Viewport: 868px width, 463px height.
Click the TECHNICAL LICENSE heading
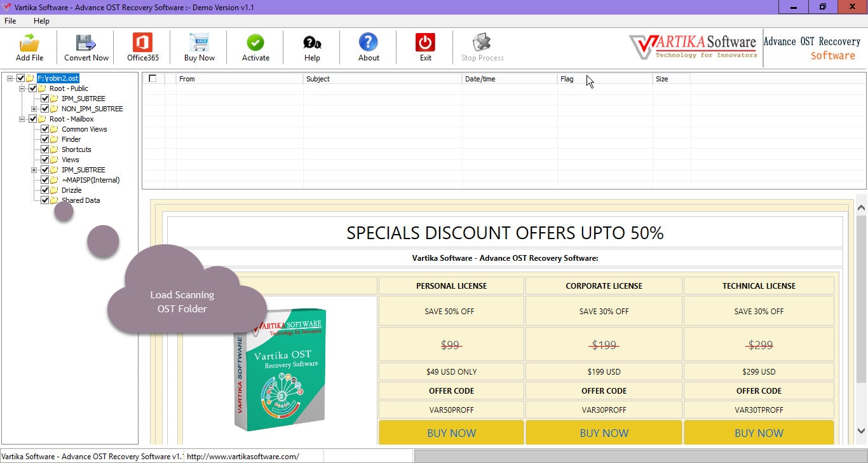(x=759, y=286)
